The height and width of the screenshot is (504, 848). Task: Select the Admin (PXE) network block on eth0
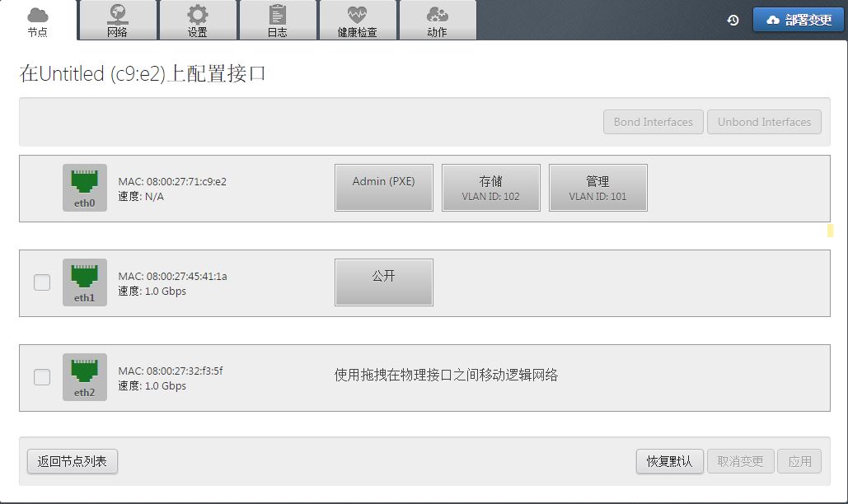[383, 188]
